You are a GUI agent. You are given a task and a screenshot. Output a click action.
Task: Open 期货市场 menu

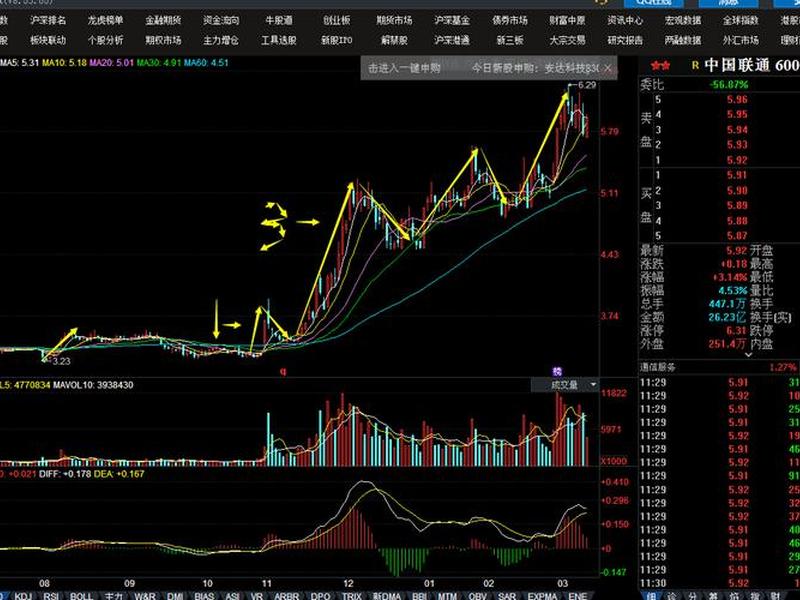(x=394, y=21)
